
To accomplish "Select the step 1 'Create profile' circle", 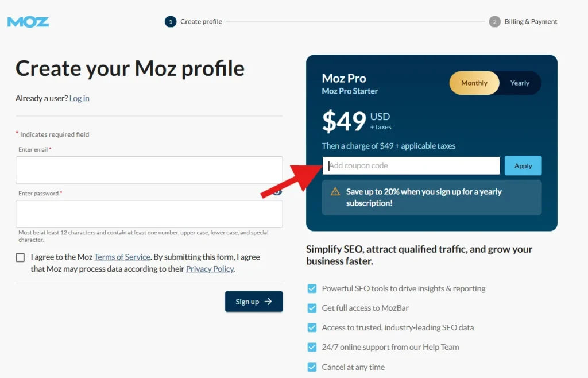I will [x=171, y=21].
